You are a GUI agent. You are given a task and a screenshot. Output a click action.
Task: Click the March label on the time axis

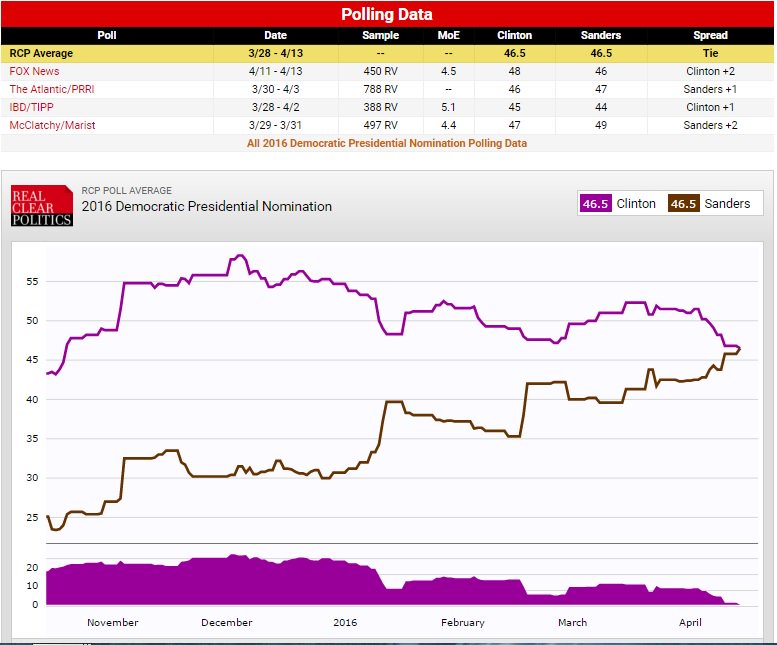(x=572, y=622)
